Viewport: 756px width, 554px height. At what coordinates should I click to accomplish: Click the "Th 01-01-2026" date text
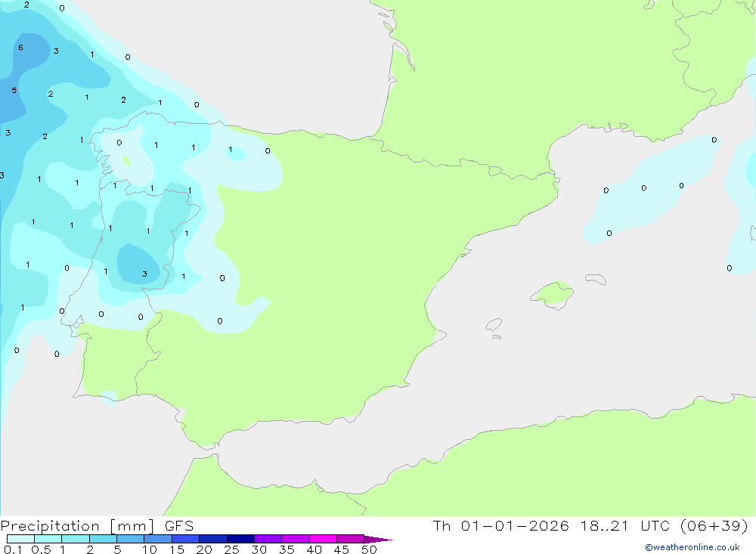(500, 525)
